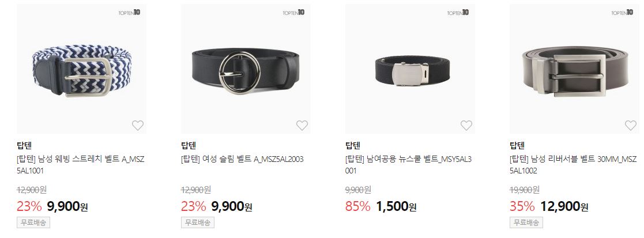Image resolution: width=644 pixels, height=238 pixels.
Task: Click 탑텐 brand name above reversible belt
Action: [517, 145]
